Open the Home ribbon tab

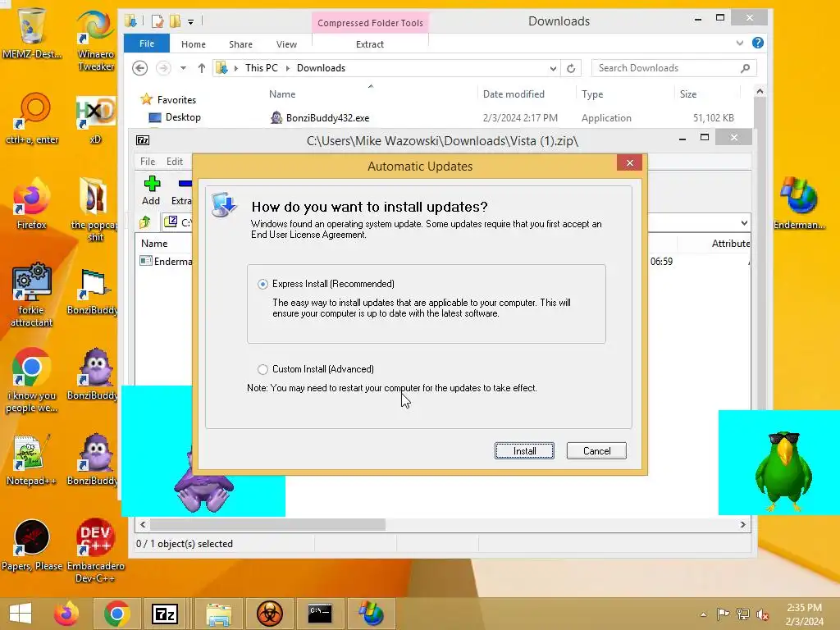194,44
